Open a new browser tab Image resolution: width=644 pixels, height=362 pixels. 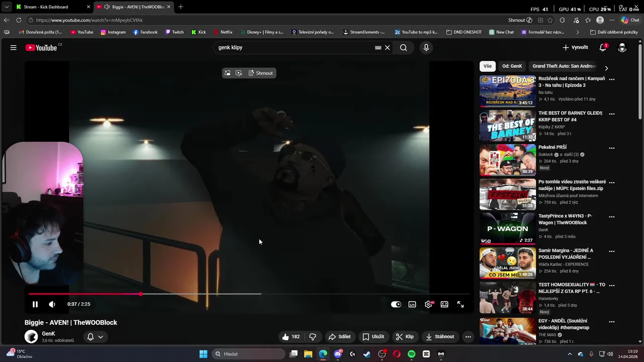[181, 7]
